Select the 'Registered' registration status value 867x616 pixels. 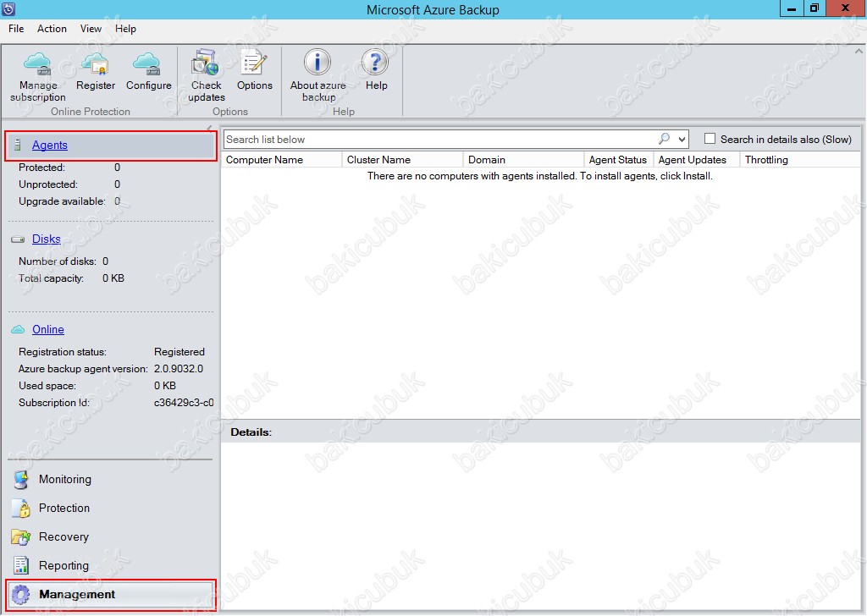click(179, 352)
